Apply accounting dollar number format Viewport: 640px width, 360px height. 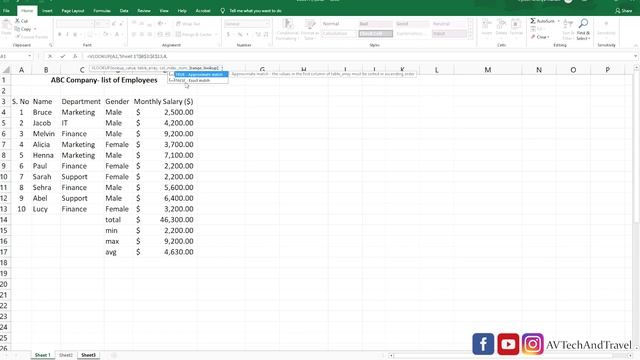coord(228,35)
